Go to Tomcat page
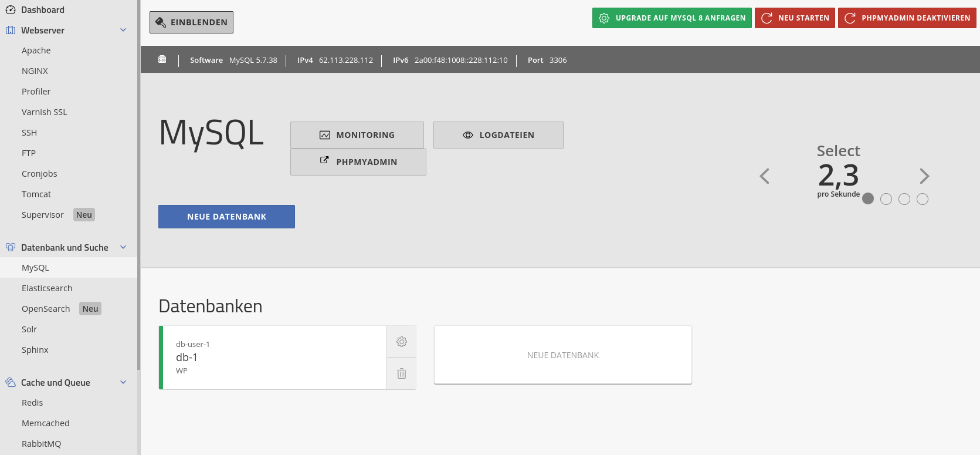 [36, 194]
